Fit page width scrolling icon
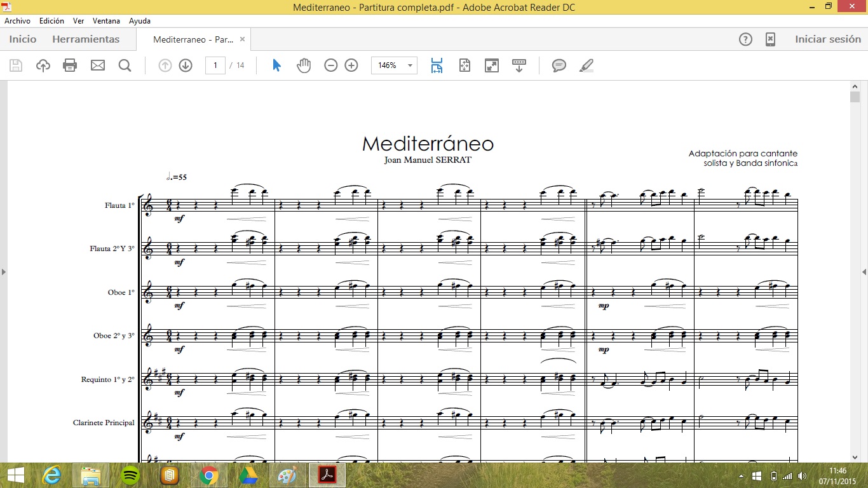Viewport: 868px width, 488px height. pyautogui.click(x=437, y=65)
